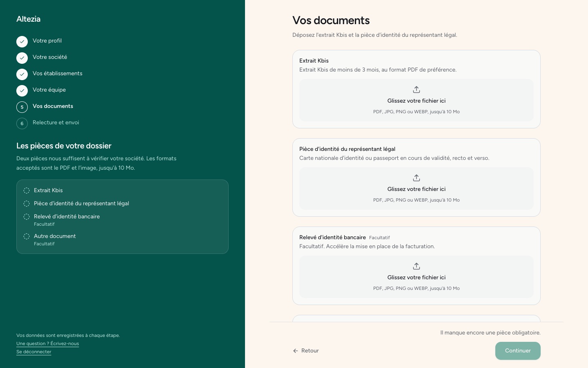Click the left arrow icon beside Retour
Image resolution: width=588 pixels, height=368 pixels.
(296, 351)
